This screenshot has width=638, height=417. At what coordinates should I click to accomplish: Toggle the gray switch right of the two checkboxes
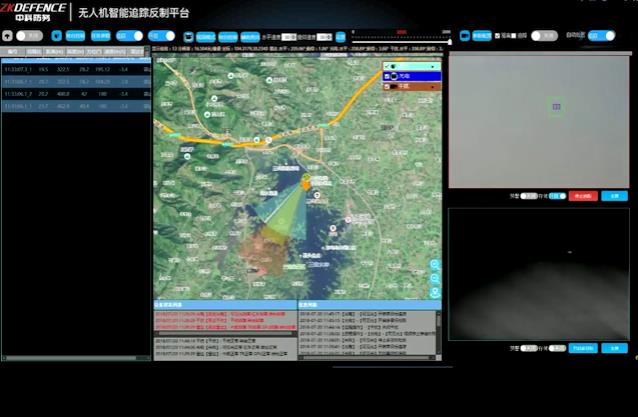point(544,36)
